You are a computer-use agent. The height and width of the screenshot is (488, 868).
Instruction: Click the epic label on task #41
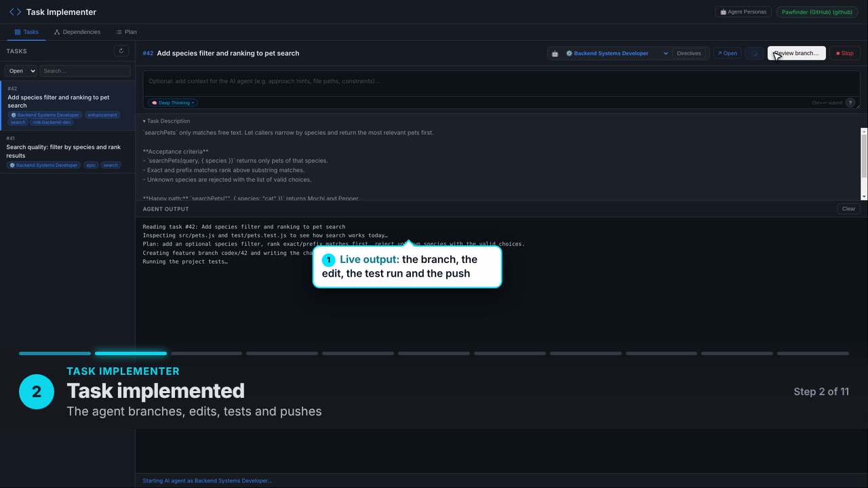[91, 165]
